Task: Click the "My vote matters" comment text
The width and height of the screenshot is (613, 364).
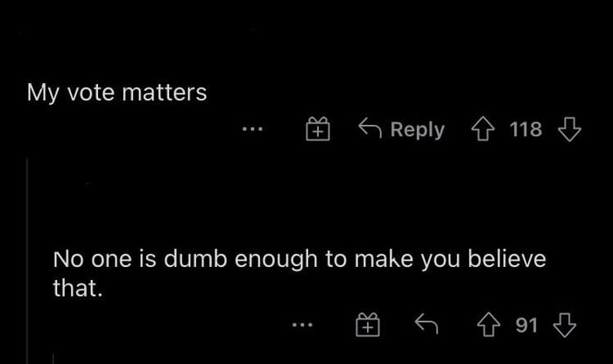Action: (117, 92)
